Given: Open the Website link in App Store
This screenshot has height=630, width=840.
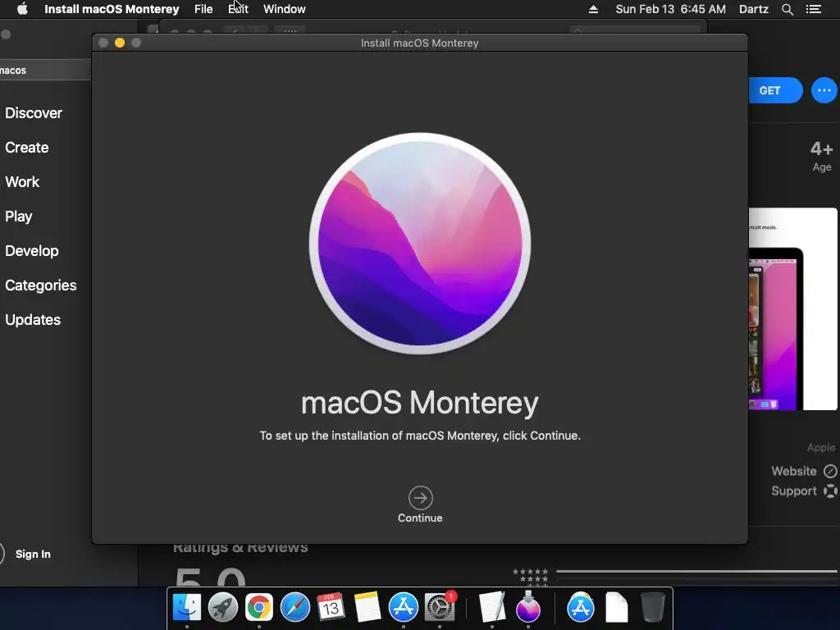Looking at the screenshot, I should tap(804, 471).
